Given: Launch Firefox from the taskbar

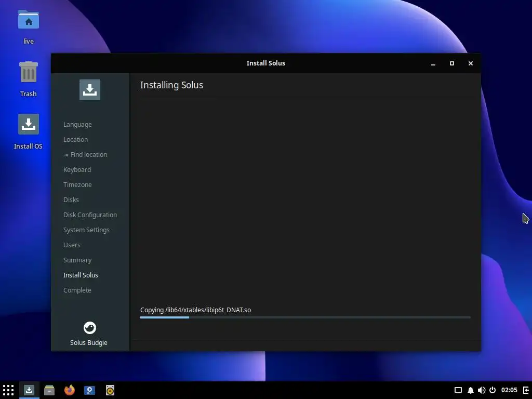Looking at the screenshot, I should pos(70,390).
